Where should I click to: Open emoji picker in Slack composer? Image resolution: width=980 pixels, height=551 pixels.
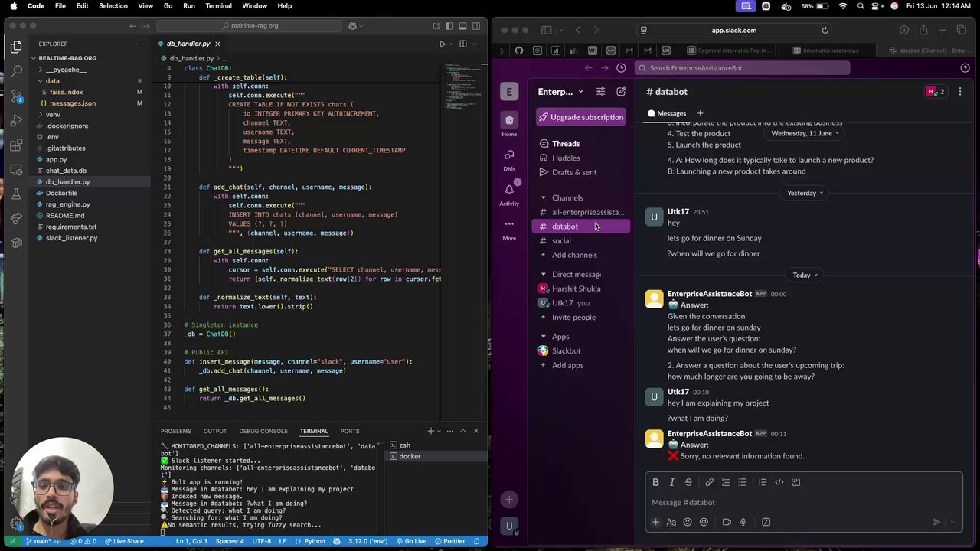(688, 522)
